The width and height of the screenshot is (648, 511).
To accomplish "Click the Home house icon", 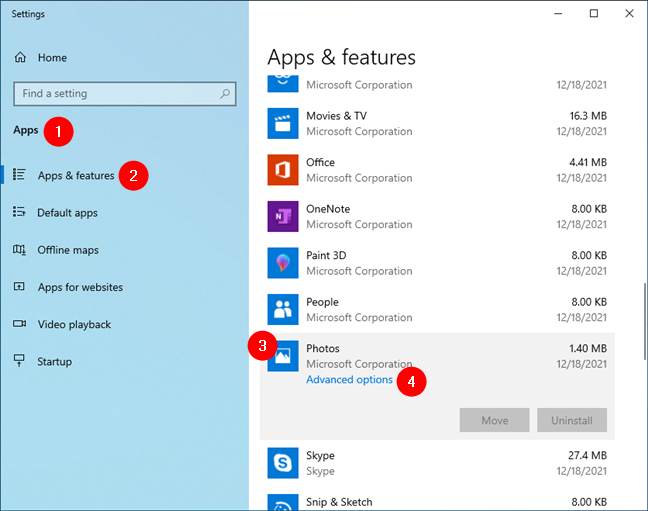I will click(20, 57).
